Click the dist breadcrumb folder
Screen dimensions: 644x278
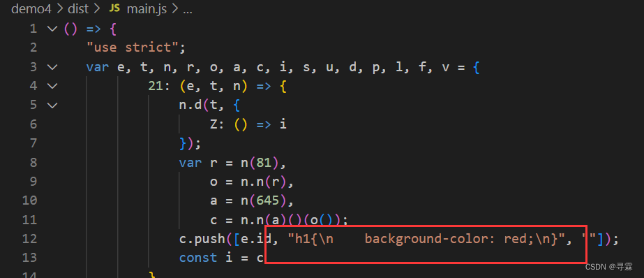point(78,9)
